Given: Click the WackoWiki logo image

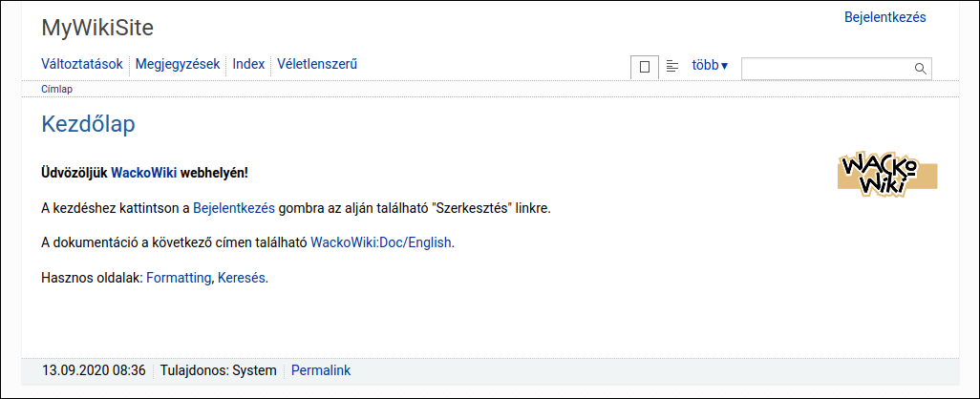Looking at the screenshot, I should (x=887, y=174).
